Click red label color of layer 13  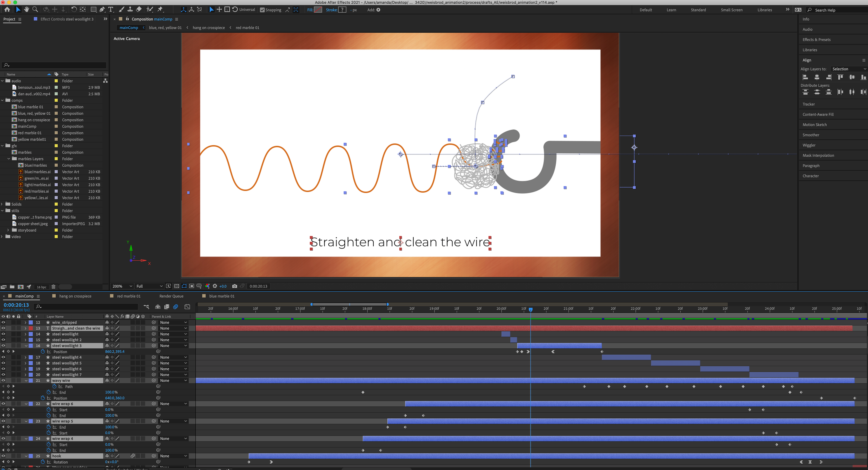point(31,328)
